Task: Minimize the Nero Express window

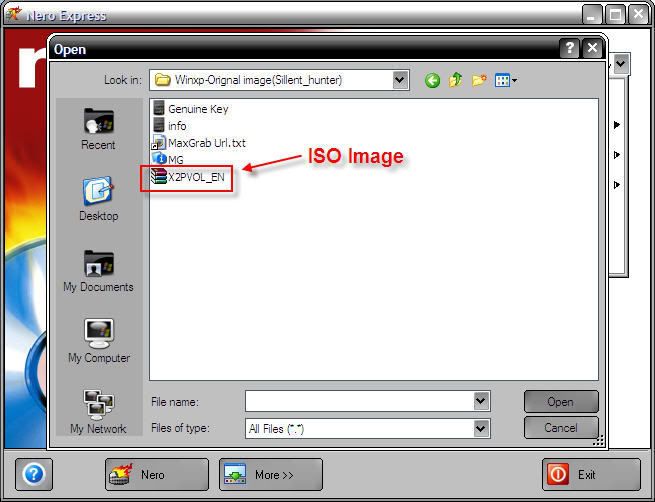Action: click(592, 15)
